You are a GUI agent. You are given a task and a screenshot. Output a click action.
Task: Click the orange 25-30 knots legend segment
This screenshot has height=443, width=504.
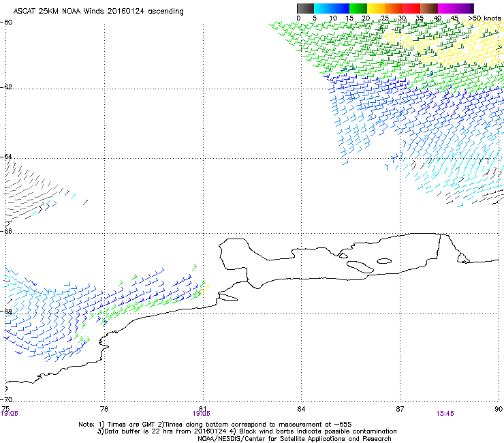coord(394,8)
